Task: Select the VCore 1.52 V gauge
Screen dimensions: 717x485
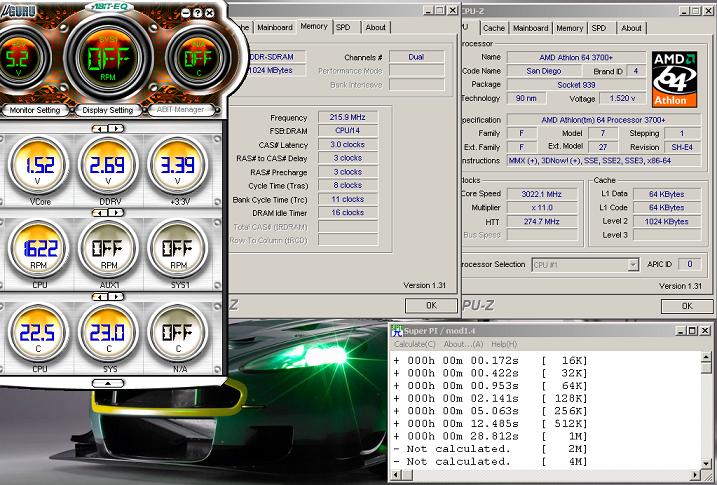Action: point(38,165)
